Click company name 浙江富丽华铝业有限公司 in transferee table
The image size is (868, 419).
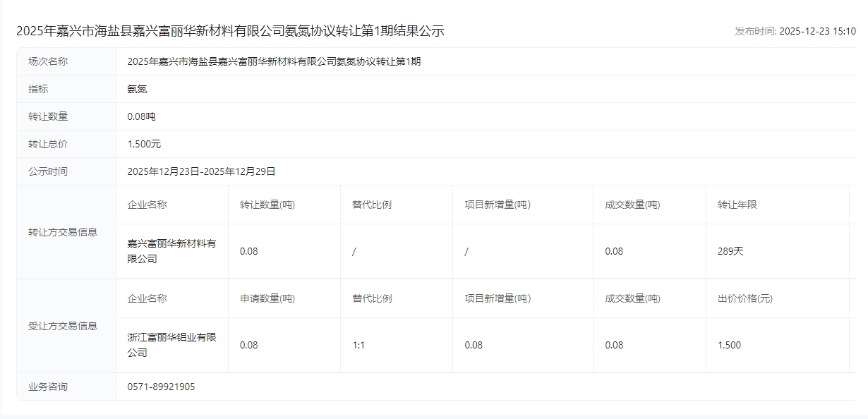click(171, 345)
